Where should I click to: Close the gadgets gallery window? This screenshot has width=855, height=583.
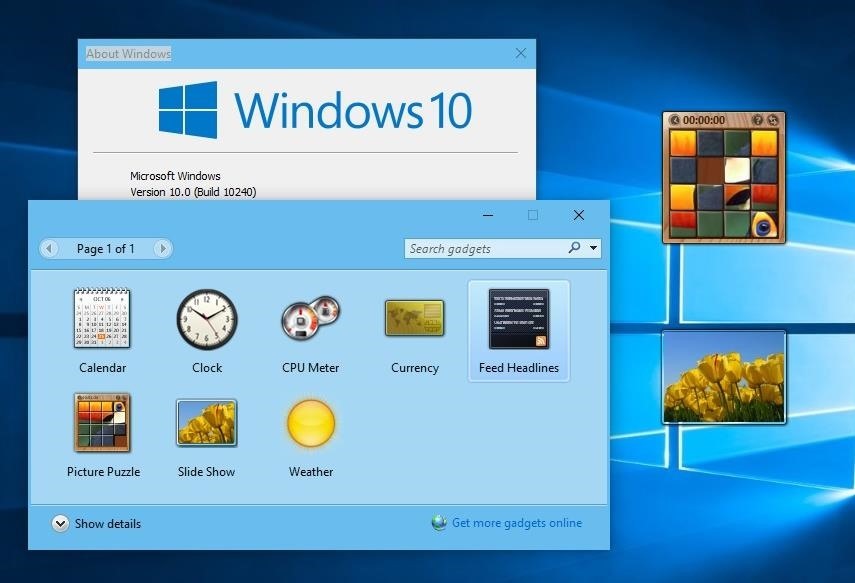tap(579, 215)
